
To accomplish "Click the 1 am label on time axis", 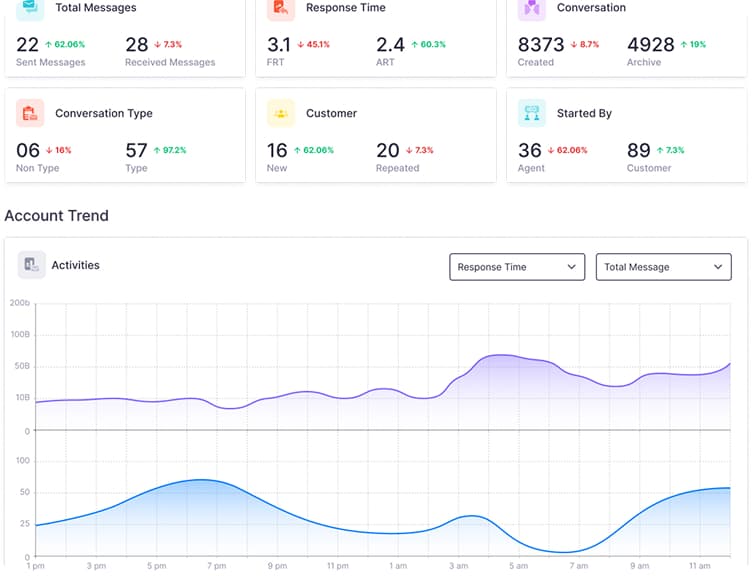I will click(398, 566).
